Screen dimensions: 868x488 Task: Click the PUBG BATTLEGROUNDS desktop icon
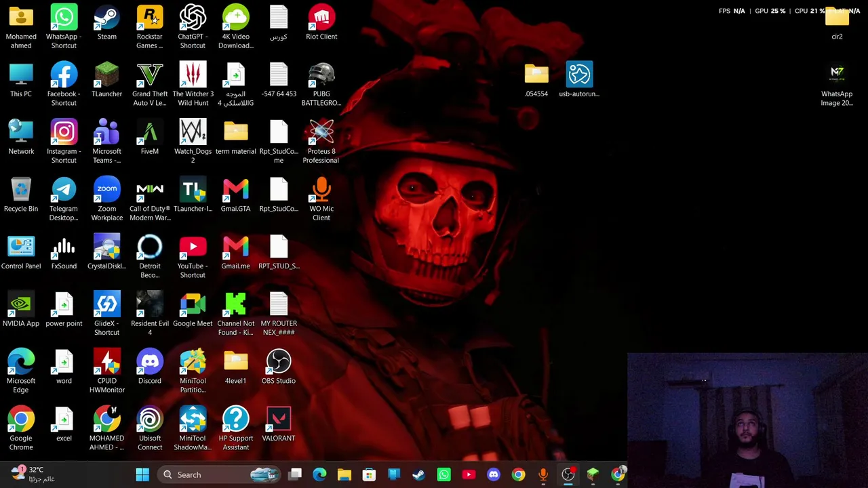(x=321, y=85)
